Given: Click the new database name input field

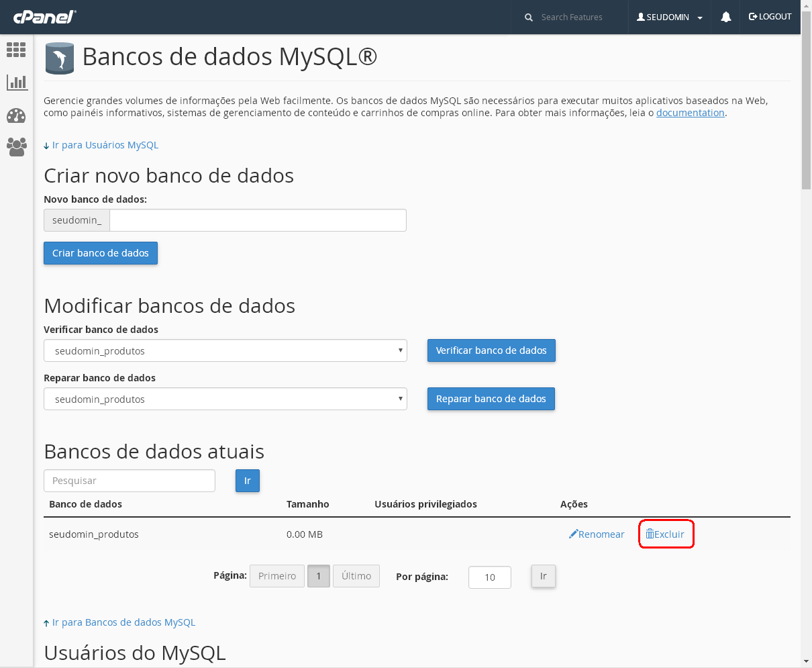Looking at the screenshot, I should (258, 220).
